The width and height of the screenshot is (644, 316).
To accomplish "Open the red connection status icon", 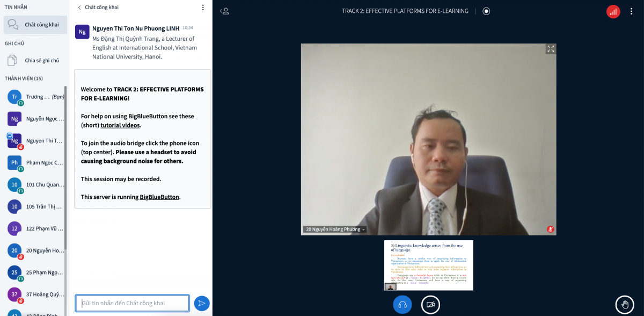I will tap(613, 11).
